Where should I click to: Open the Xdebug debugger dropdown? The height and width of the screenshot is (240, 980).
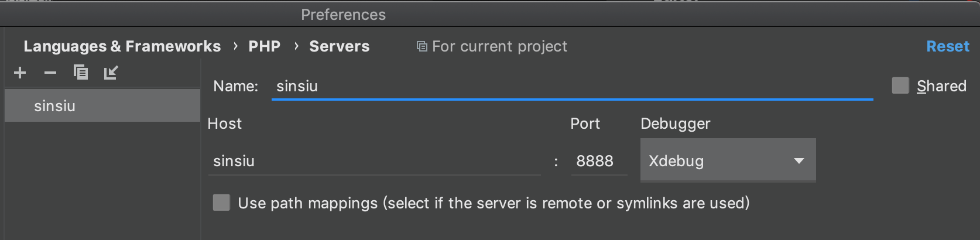pos(728,160)
